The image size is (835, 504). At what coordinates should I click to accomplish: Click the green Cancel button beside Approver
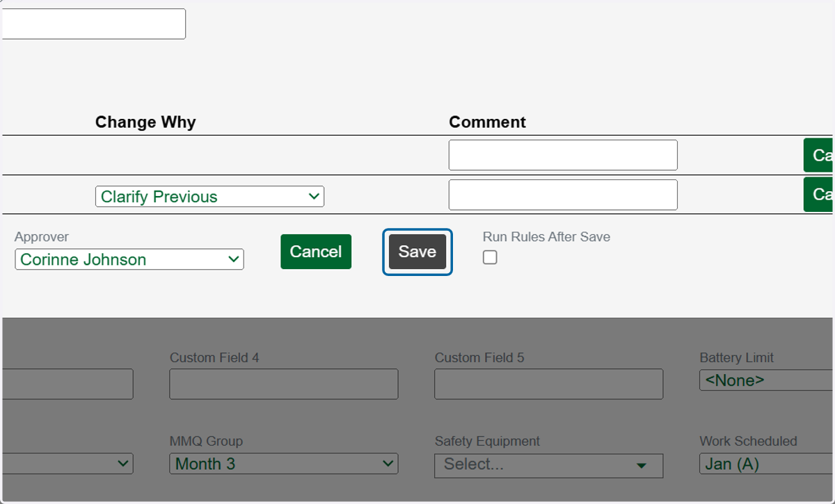click(x=316, y=252)
